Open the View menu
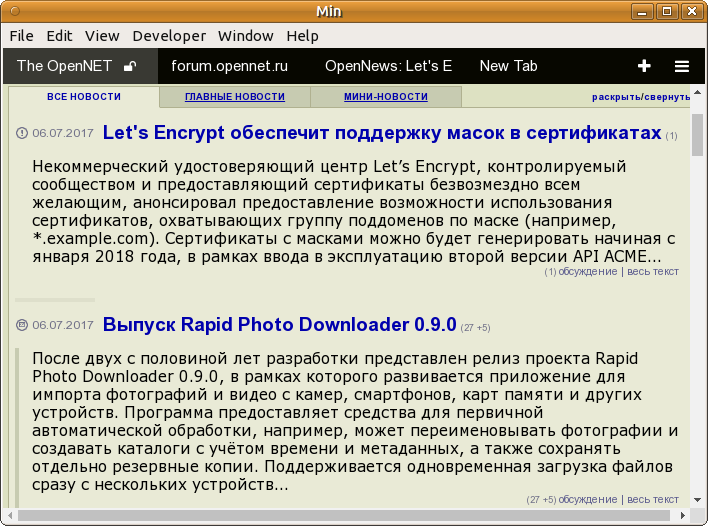 coord(102,36)
